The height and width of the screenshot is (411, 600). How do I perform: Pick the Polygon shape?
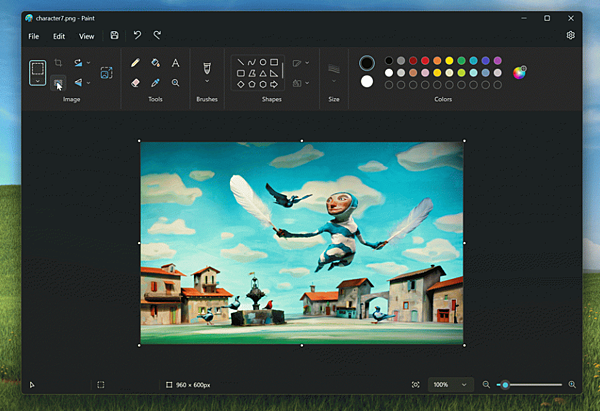pyautogui.click(x=251, y=73)
